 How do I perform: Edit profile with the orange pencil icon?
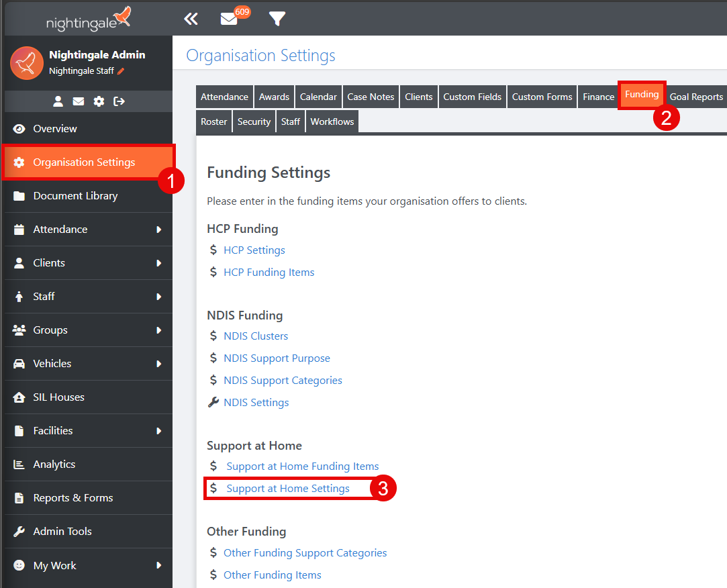[121, 71]
